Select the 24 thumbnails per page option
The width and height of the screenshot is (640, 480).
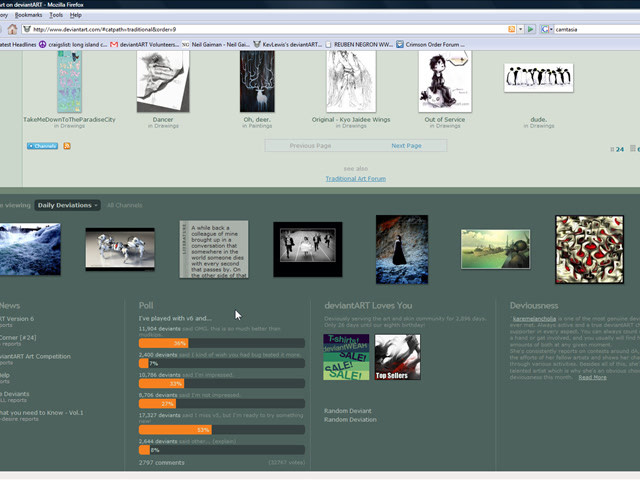point(617,149)
